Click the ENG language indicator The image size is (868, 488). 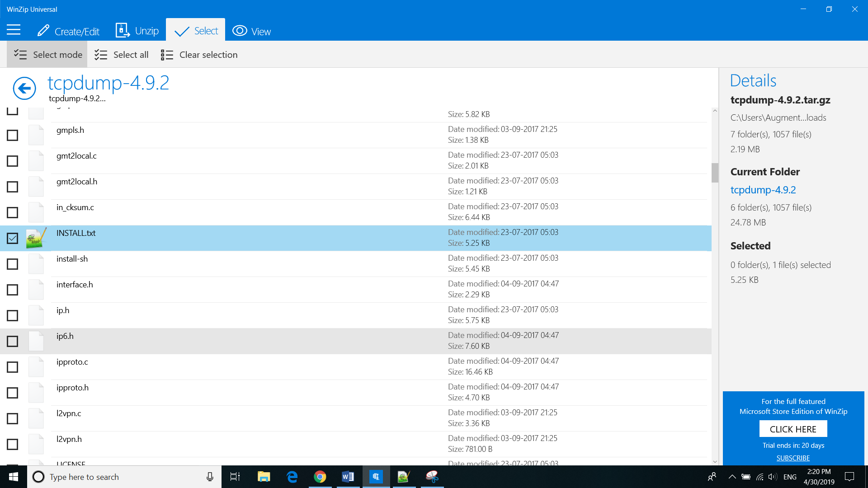(x=790, y=477)
